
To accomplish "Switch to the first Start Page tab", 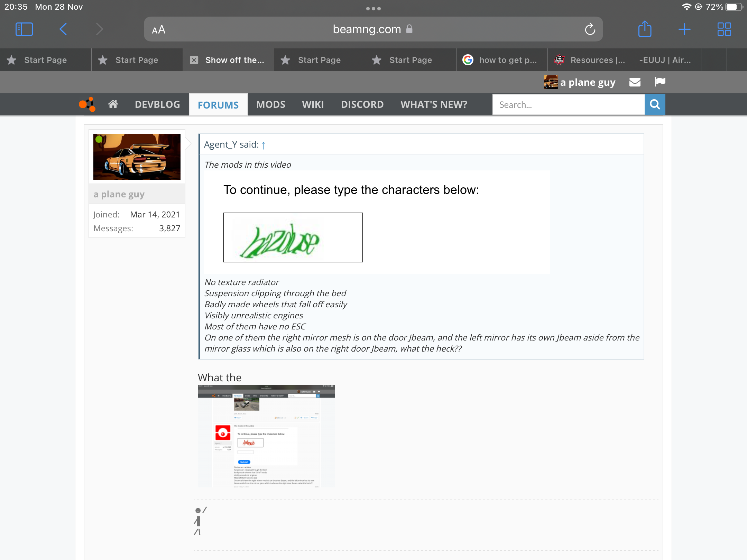I will 46,60.
